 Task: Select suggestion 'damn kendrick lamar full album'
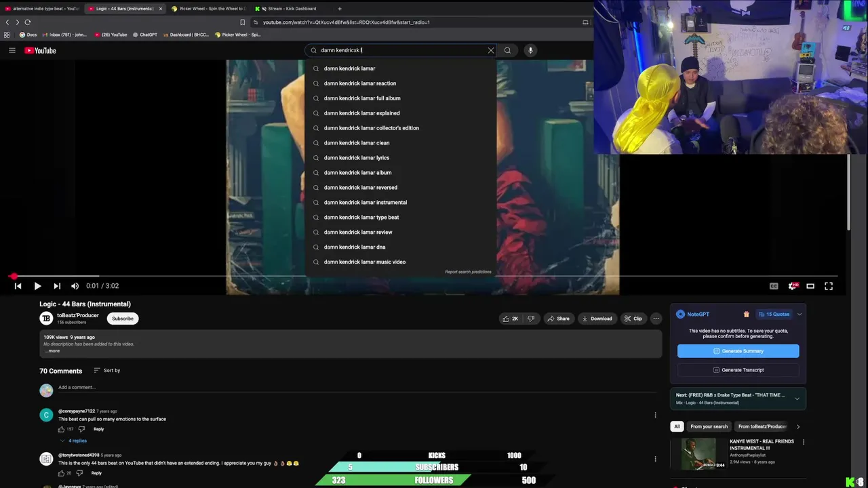point(401,98)
